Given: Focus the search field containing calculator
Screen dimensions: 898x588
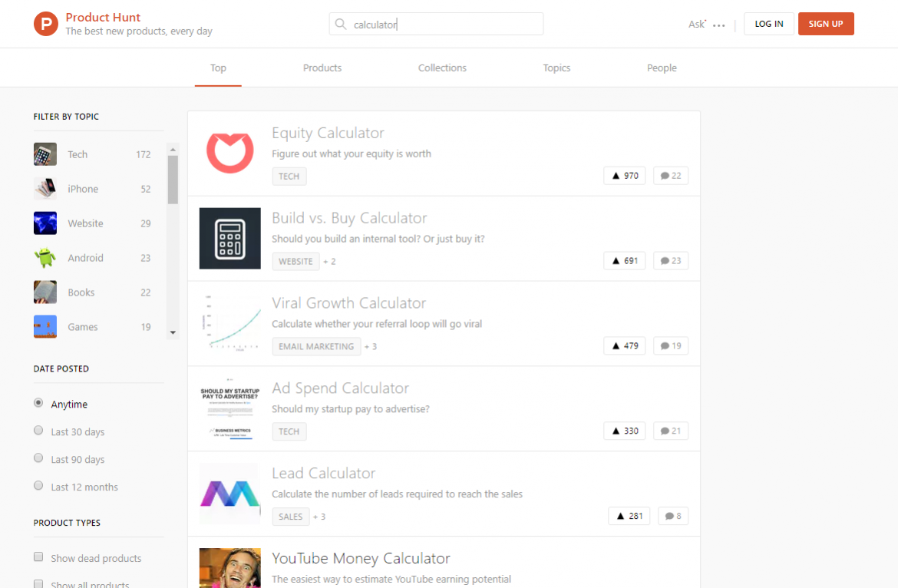Looking at the screenshot, I should [x=445, y=25].
